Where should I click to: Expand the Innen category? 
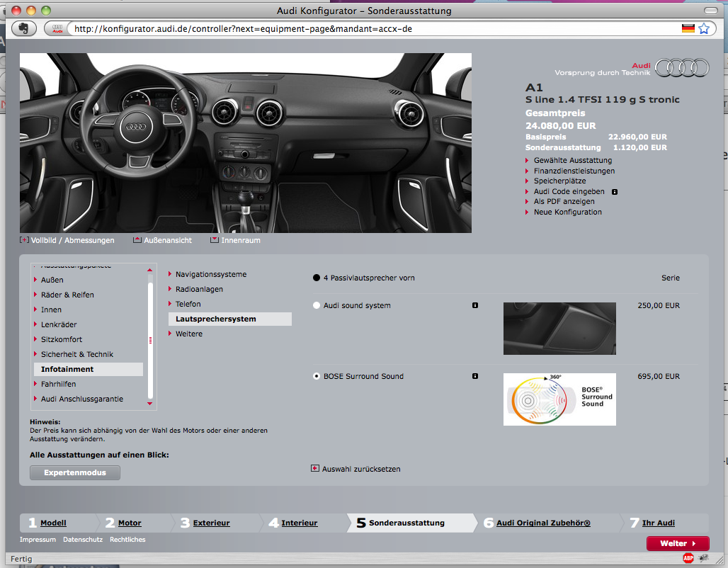tap(51, 309)
